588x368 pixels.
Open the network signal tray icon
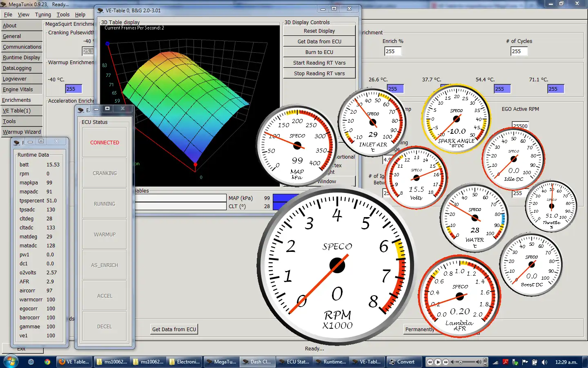[496, 362]
